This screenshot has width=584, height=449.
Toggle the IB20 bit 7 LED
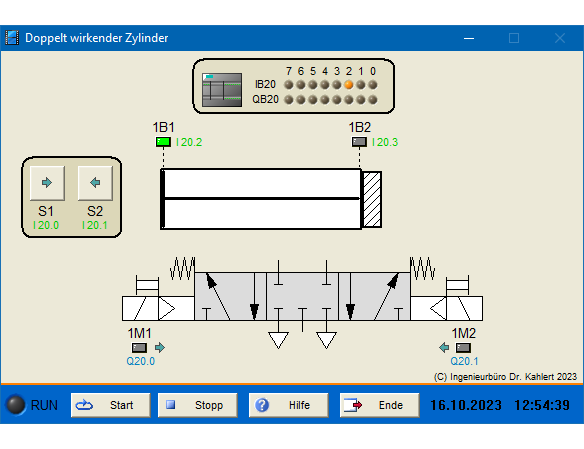[x=289, y=85]
